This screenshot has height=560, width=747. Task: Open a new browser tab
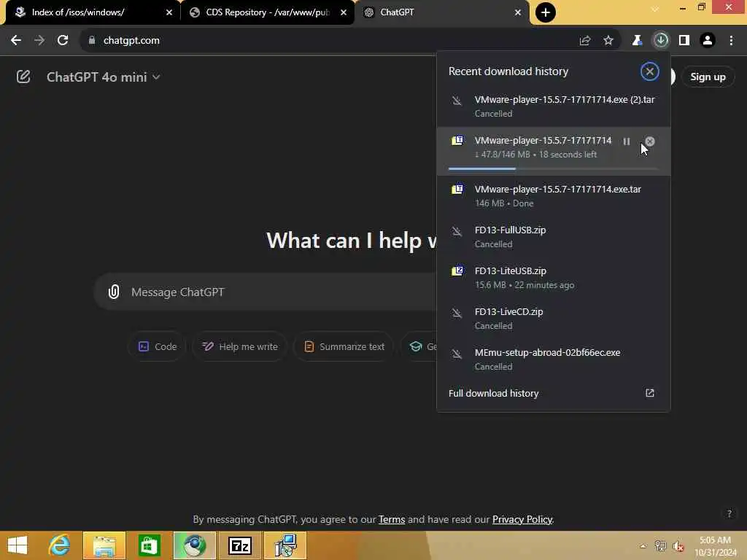click(x=546, y=12)
